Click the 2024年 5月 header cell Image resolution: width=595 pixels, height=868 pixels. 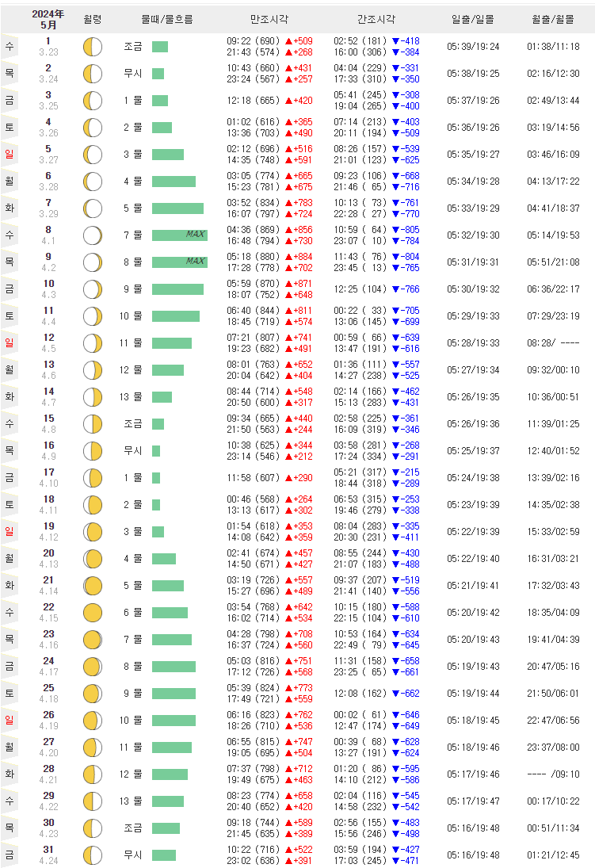pyautogui.click(x=48, y=19)
